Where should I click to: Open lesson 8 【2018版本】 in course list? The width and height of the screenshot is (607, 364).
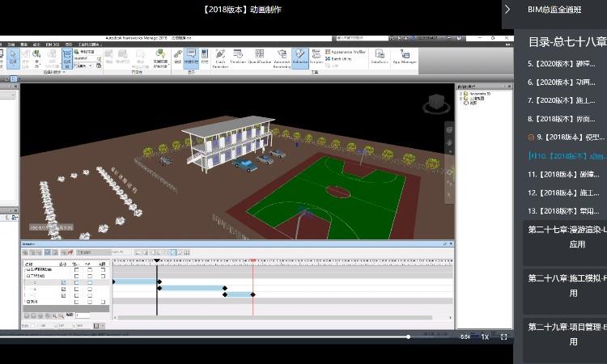click(562, 118)
